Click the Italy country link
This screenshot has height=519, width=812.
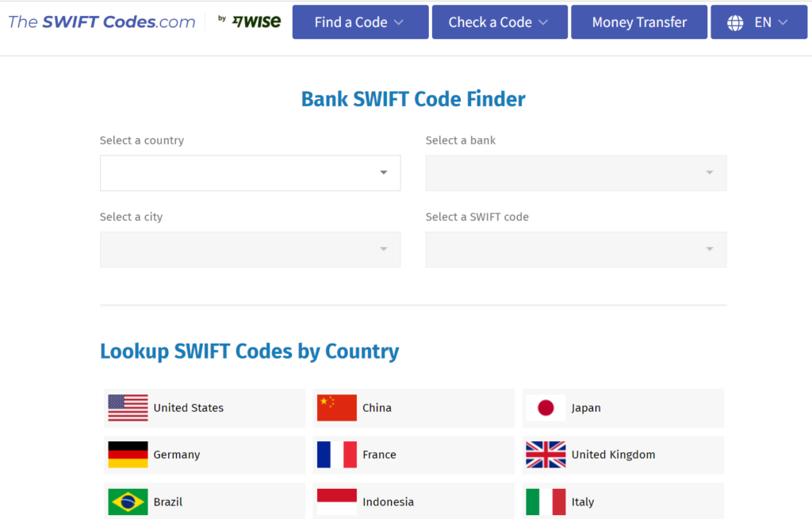click(x=623, y=501)
